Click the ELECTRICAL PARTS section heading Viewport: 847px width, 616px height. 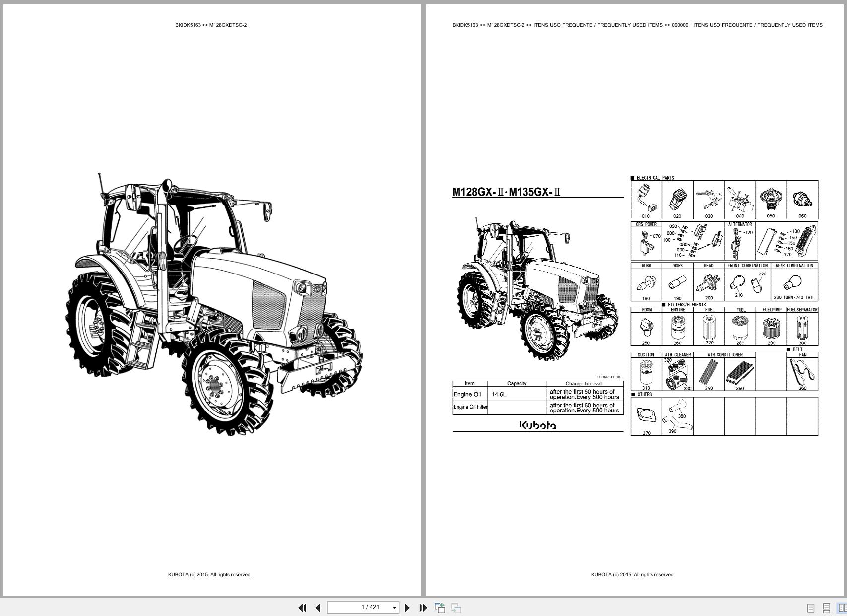coord(655,178)
